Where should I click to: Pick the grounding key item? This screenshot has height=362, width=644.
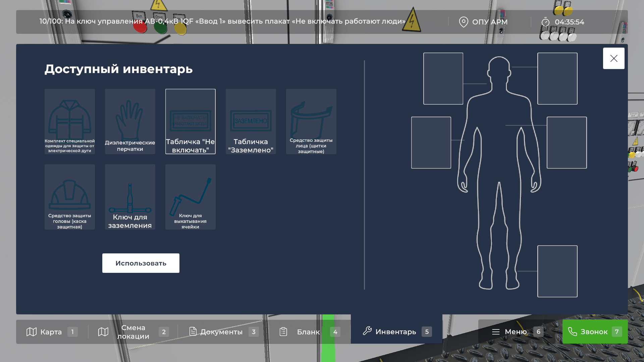pos(130,197)
